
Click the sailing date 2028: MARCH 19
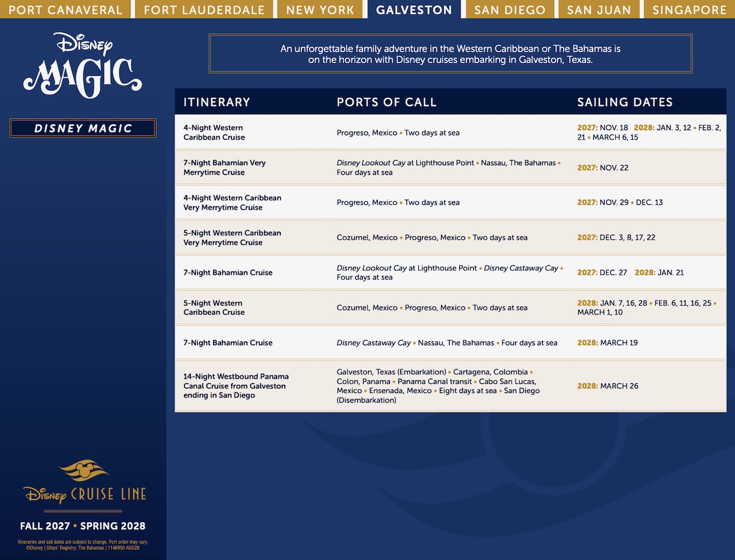[x=608, y=343]
